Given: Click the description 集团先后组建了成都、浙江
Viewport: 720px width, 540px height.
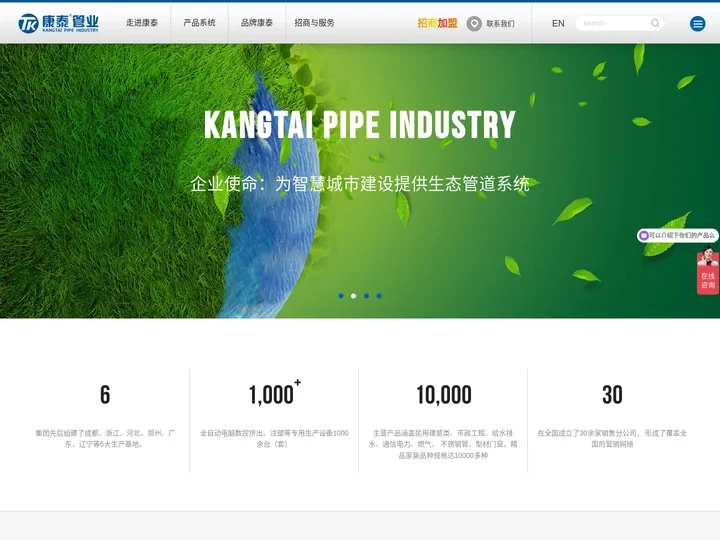Looking at the screenshot, I should tap(105, 439).
